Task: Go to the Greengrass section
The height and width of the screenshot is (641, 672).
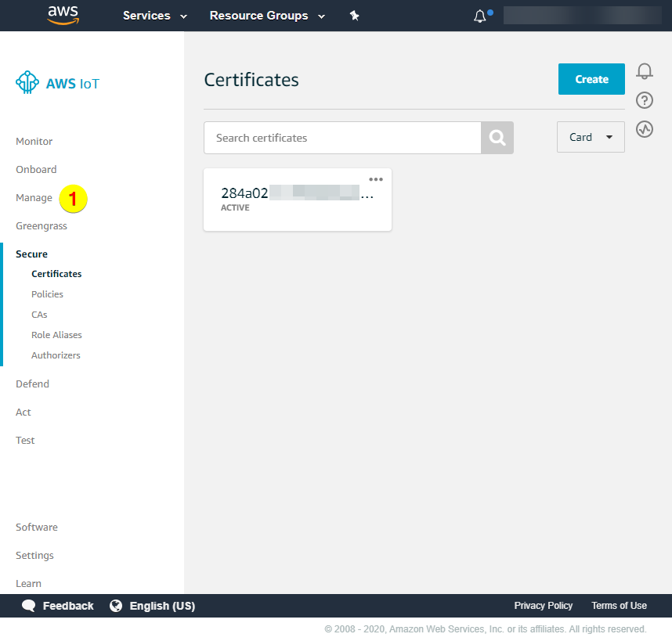Action: tap(42, 226)
